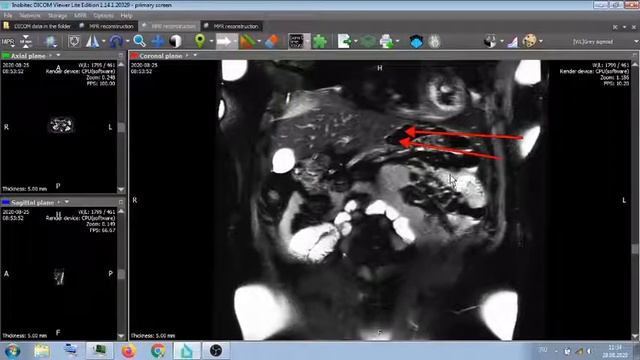
Task: Switch to DICOM data in the folder tab
Action: click(38, 26)
